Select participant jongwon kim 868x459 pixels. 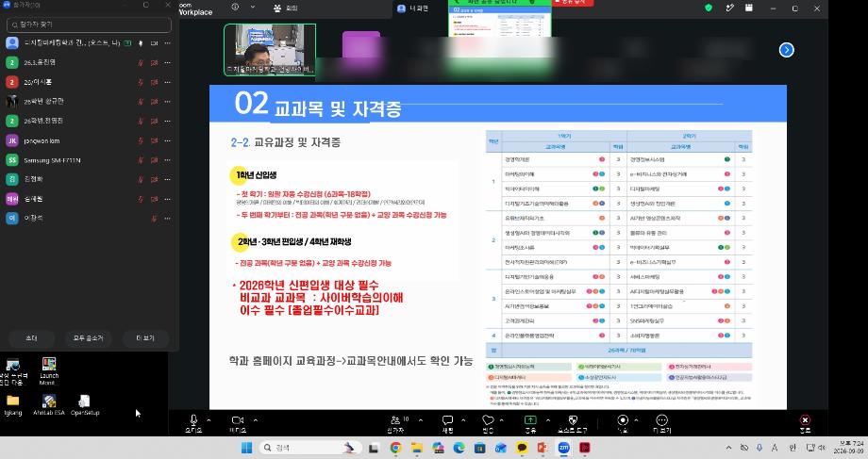42,141
